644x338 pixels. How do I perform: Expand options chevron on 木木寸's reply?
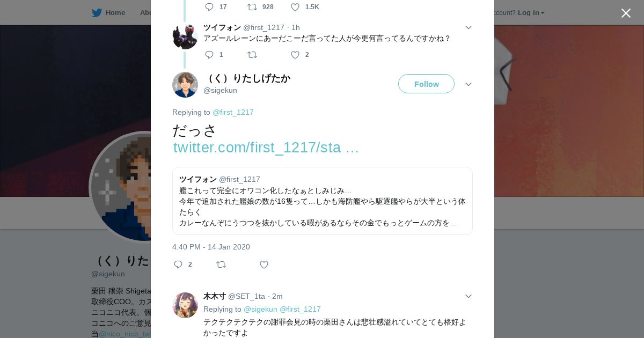coord(469,296)
